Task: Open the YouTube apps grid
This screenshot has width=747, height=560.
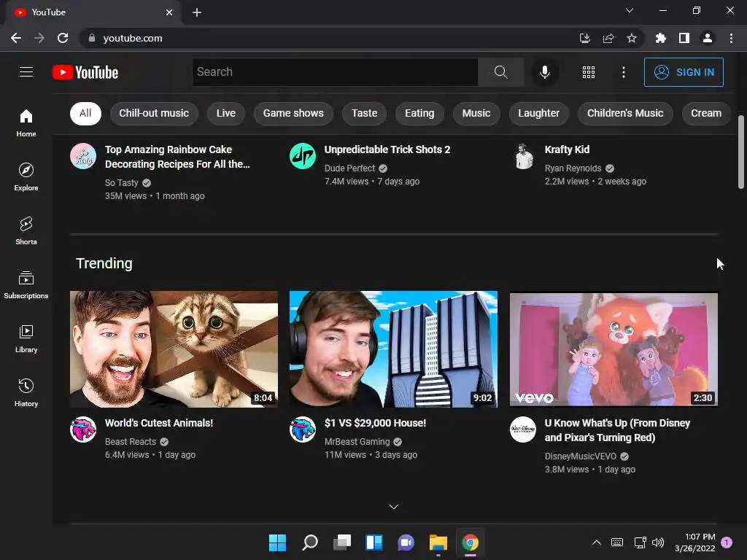Action: 589,72
